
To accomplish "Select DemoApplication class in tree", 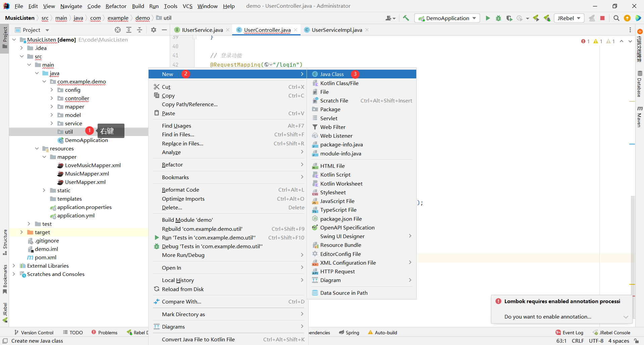I will tap(86, 140).
